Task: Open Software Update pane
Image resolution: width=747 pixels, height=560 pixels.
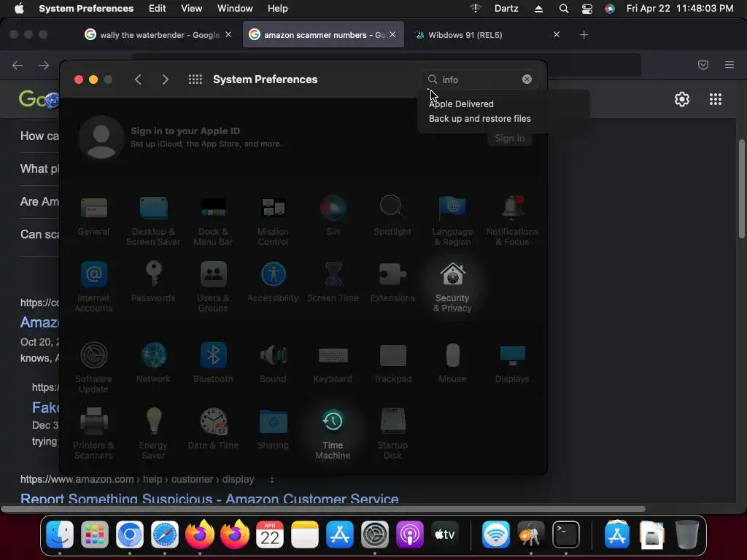Action: tap(94, 367)
